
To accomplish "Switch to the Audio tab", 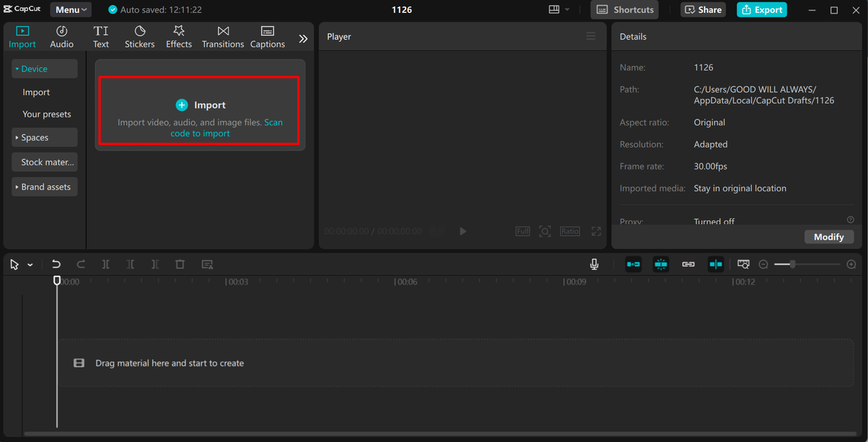I will [x=62, y=37].
